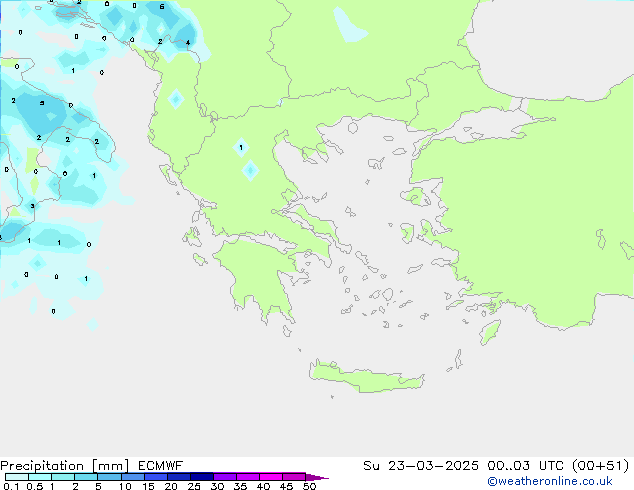Click the '10' legend label

pyautogui.click(x=125, y=486)
